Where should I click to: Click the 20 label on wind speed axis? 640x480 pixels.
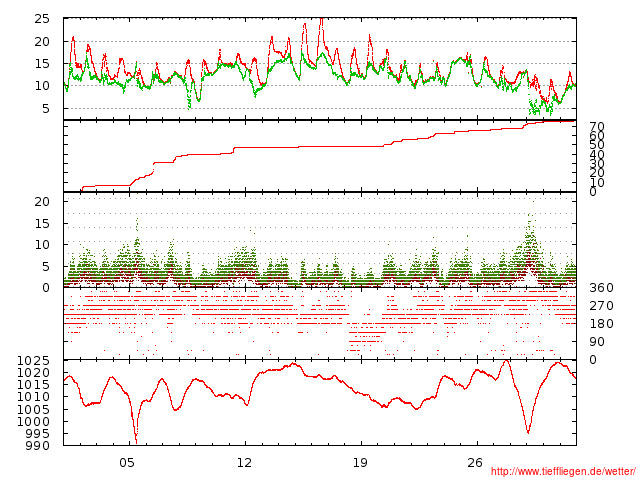(x=42, y=201)
